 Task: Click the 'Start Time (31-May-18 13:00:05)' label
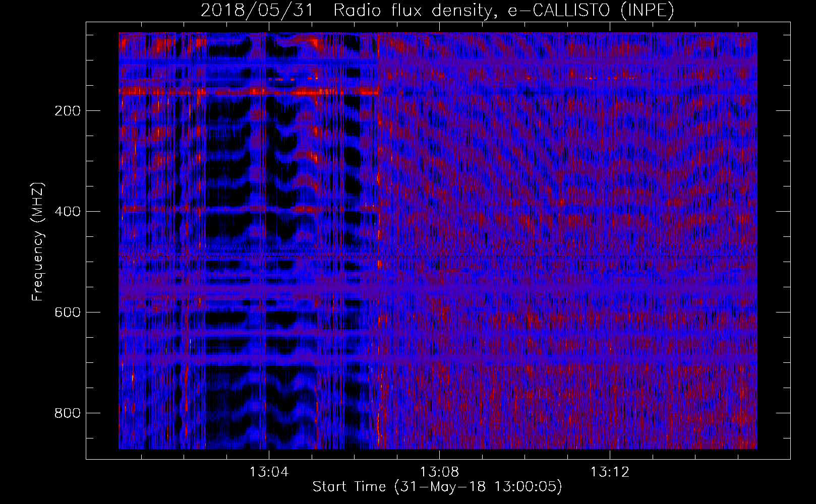click(437, 487)
